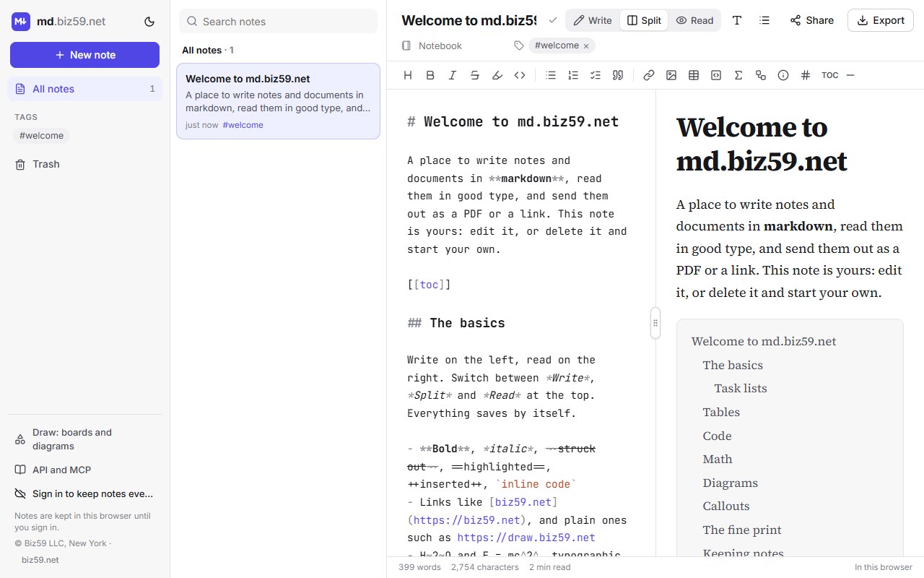
Task: Create a New note
Action: 84,55
